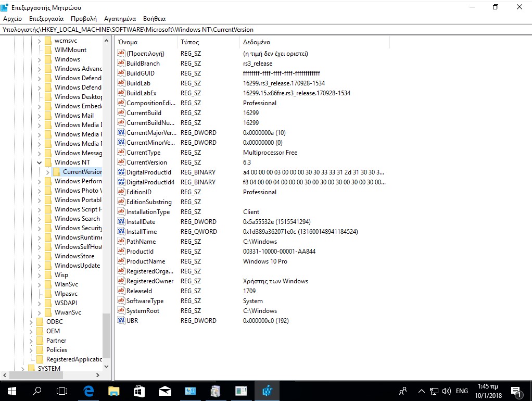Click the data value Windows 10 Pro

pyautogui.click(x=265, y=261)
